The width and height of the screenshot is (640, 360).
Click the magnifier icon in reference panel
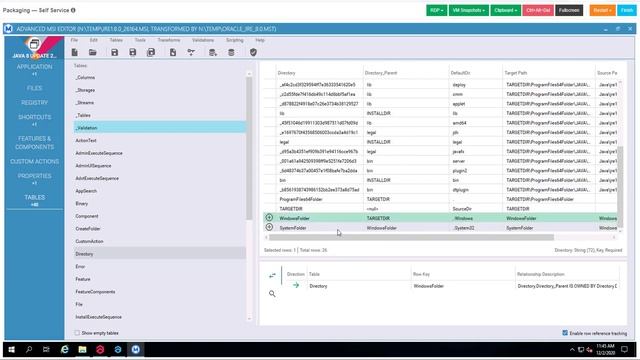click(x=272, y=293)
